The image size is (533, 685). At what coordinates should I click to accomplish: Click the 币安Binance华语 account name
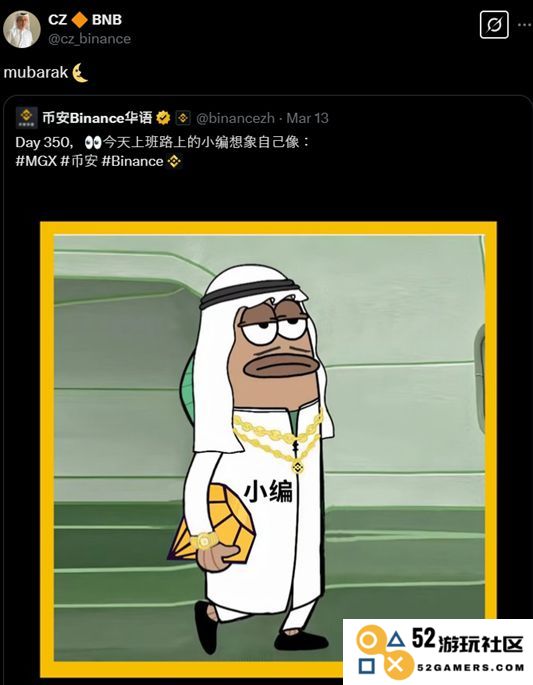tap(97, 118)
